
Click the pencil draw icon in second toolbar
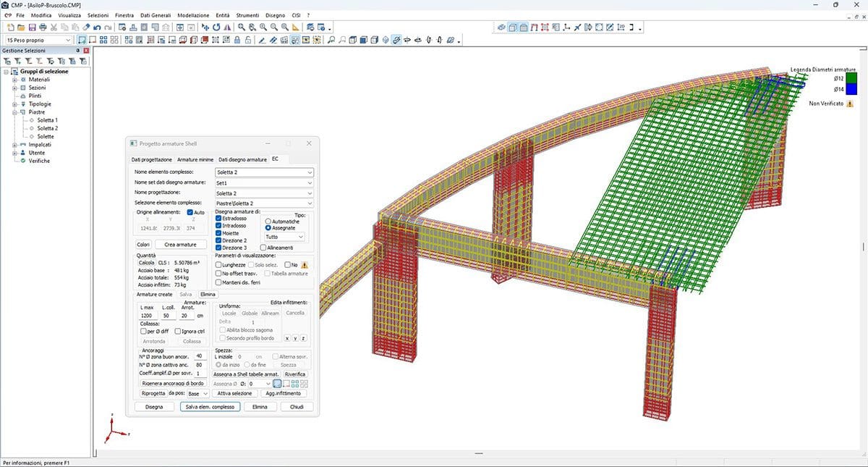coord(262,40)
